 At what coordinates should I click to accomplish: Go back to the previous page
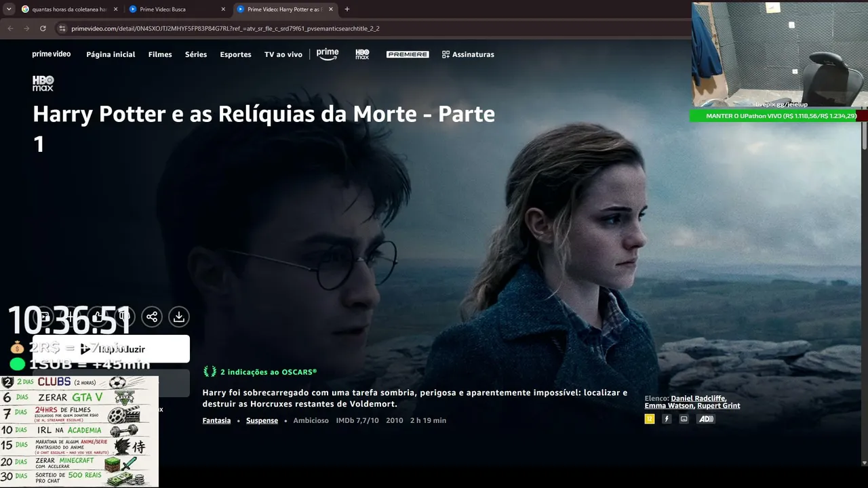(10, 28)
